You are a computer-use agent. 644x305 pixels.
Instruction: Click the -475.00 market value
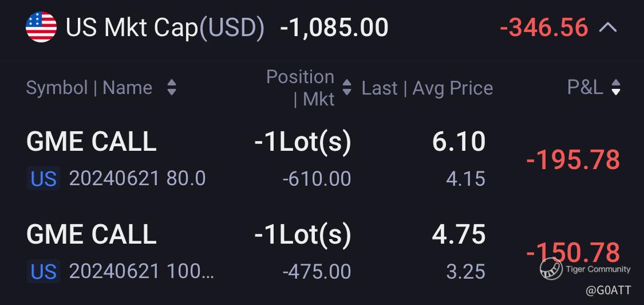(x=317, y=272)
